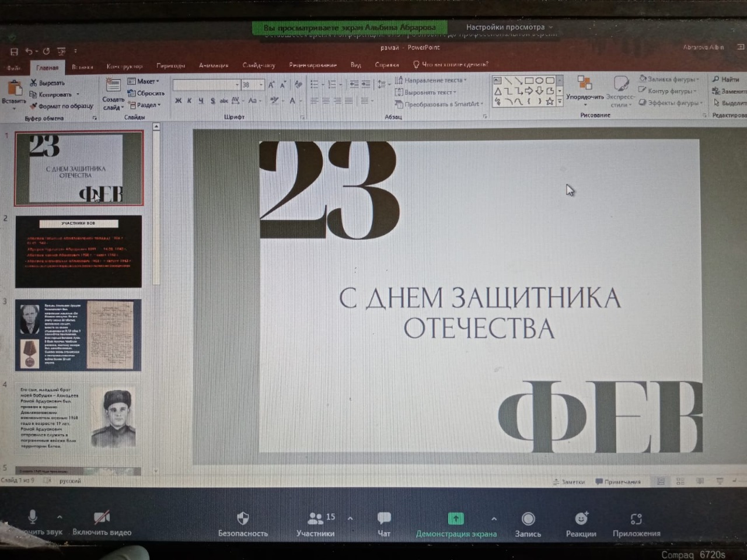Open the Переходы ribbon tab
747x560 pixels.
tap(170, 66)
